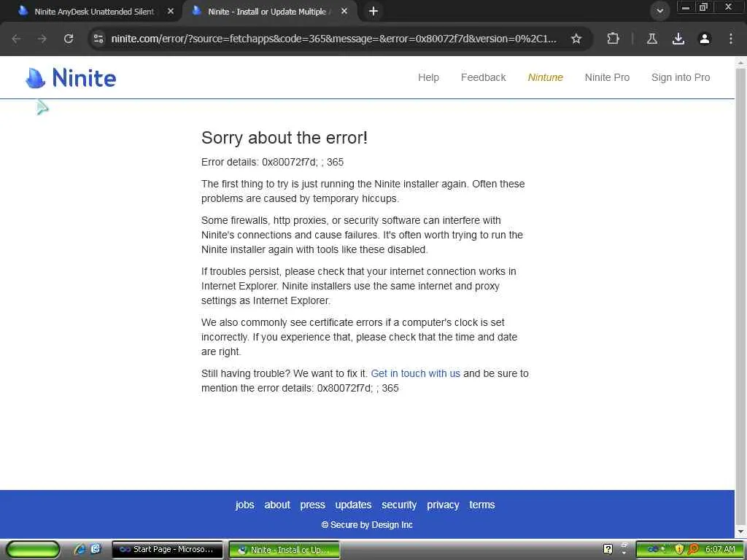The height and width of the screenshot is (560, 747).
Task: Open the Ninite Pro page
Action: coord(607,77)
